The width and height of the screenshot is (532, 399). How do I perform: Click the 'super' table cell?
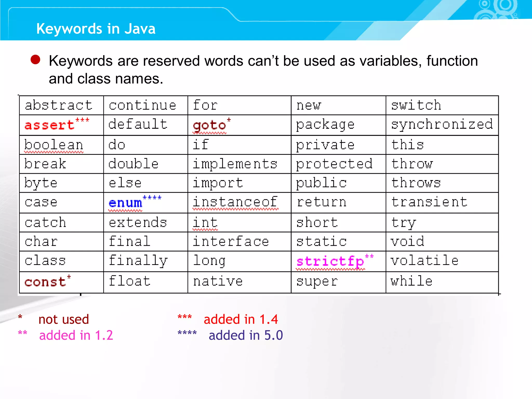coord(338,282)
